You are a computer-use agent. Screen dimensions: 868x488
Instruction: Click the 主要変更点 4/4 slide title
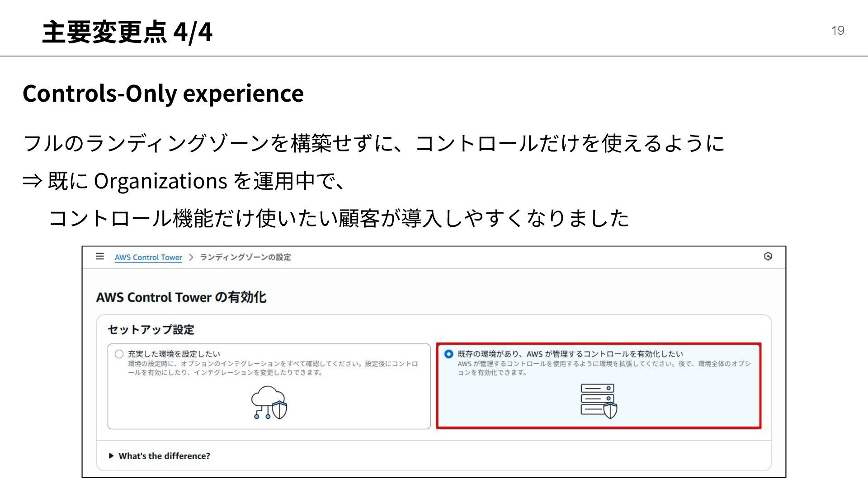point(127,32)
